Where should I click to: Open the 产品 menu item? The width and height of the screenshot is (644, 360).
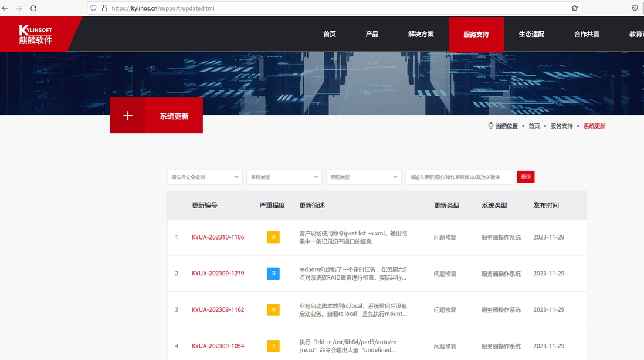[x=372, y=34]
